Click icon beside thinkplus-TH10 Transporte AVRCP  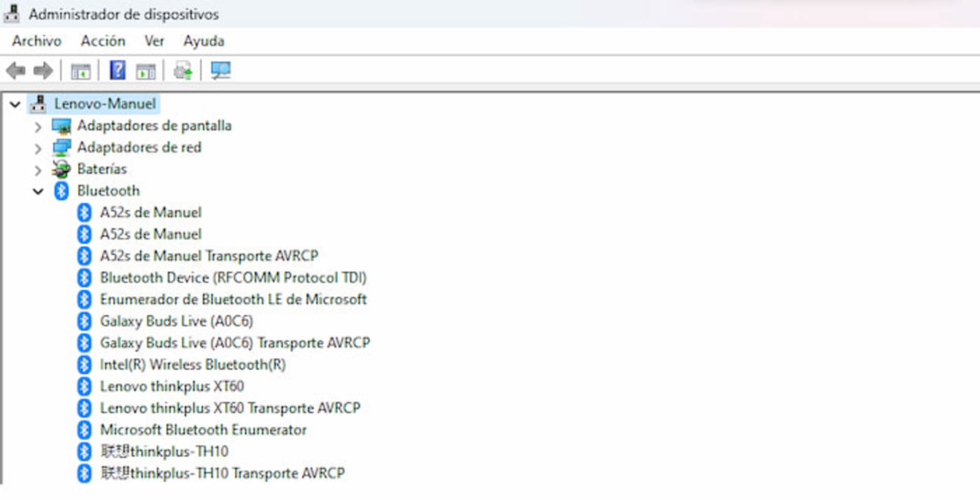click(x=84, y=473)
